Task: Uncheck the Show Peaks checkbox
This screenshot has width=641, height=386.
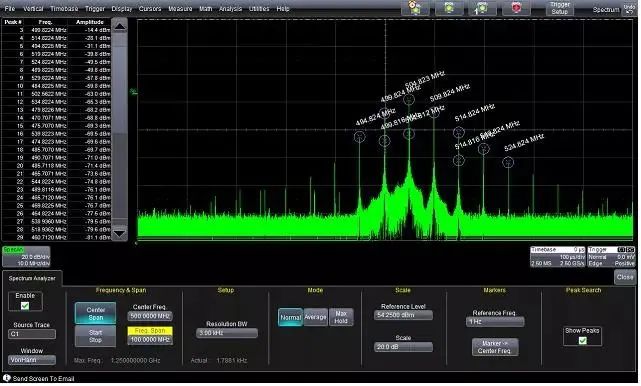Action: [x=583, y=341]
